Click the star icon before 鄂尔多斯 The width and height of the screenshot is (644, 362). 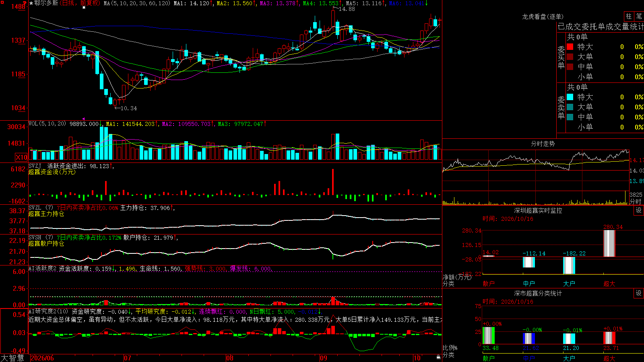(x=31, y=3)
